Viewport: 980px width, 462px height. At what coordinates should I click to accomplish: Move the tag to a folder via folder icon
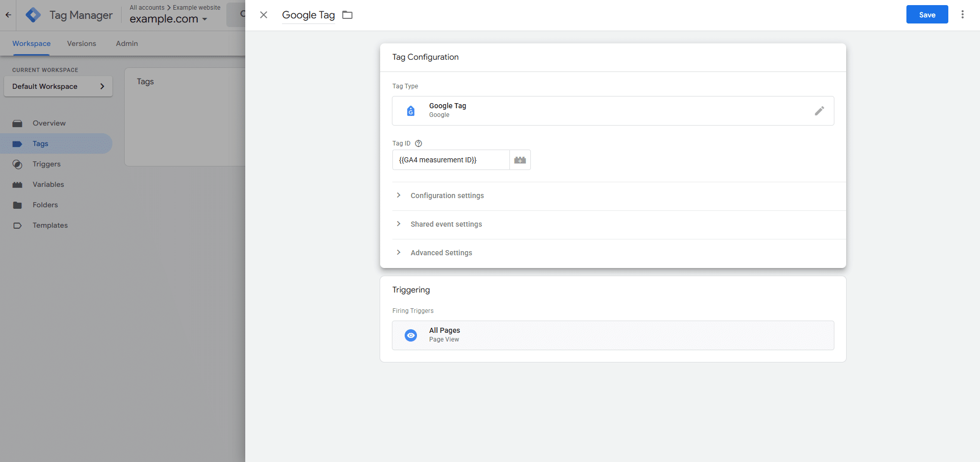click(347, 15)
